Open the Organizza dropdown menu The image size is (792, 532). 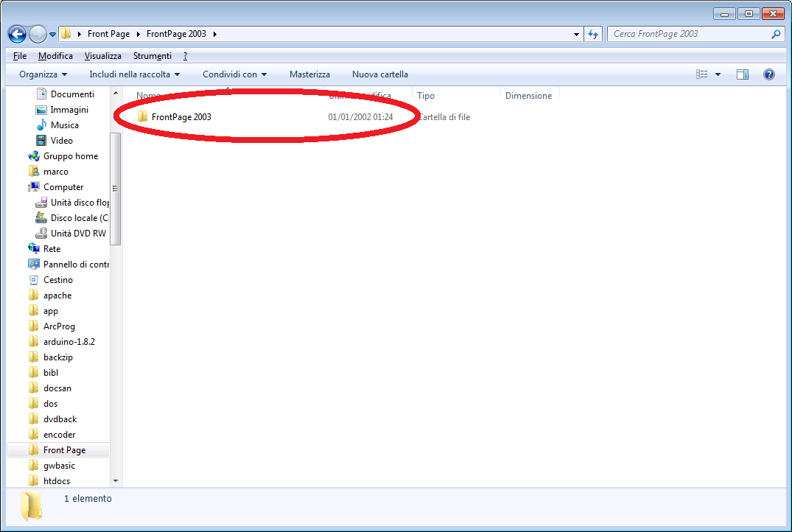tap(43, 74)
